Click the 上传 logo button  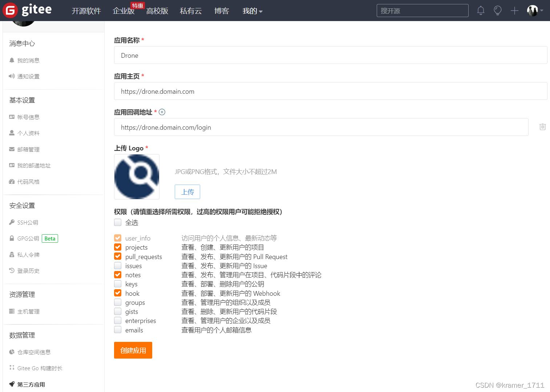coord(187,191)
